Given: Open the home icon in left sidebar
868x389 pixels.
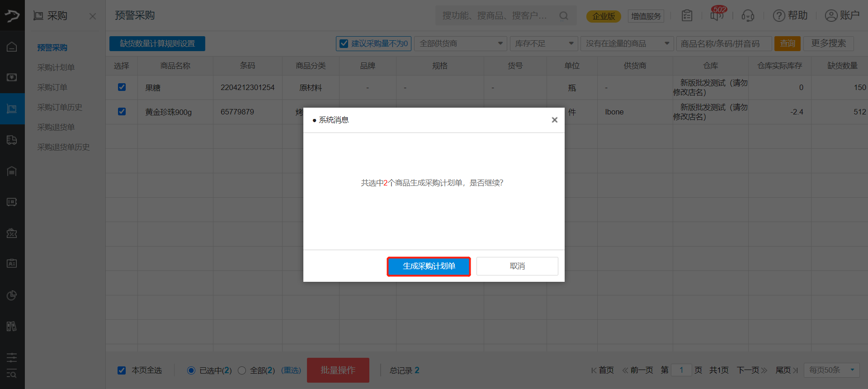Looking at the screenshot, I should tap(12, 47).
